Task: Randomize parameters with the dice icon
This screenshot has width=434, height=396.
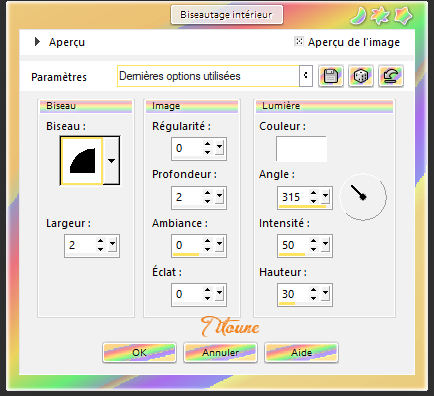Action: click(x=361, y=76)
